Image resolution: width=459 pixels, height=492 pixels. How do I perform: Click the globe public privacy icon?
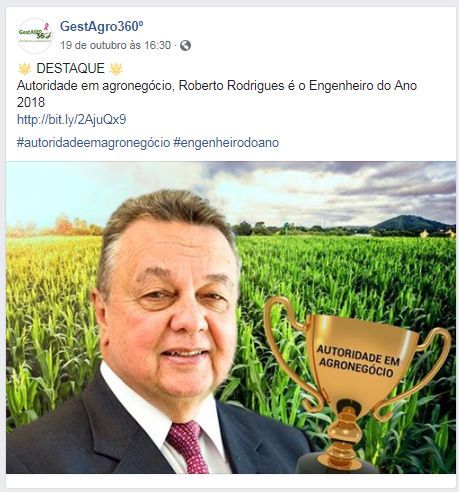(x=185, y=45)
